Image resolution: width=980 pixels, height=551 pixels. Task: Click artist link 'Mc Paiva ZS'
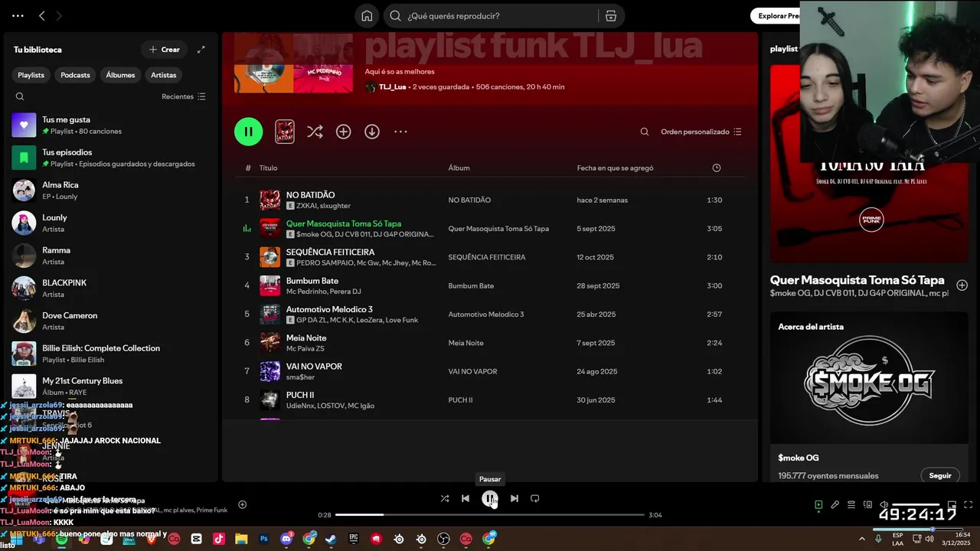coord(305,348)
